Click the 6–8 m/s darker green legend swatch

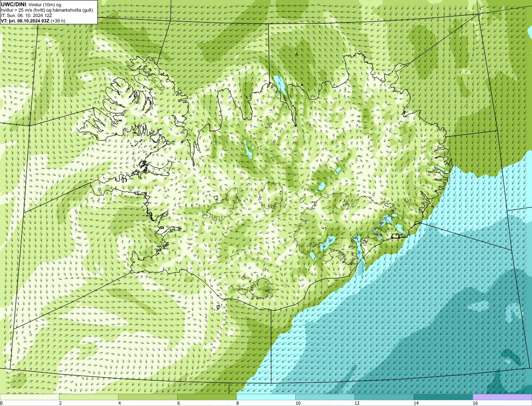tap(207, 397)
